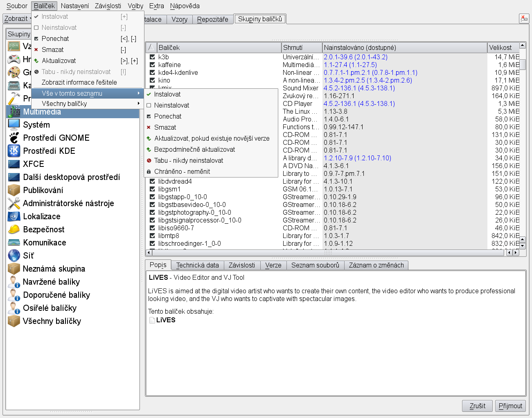Choose Instalovat in the submenu
532x418 pixels.
pos(211,94)
